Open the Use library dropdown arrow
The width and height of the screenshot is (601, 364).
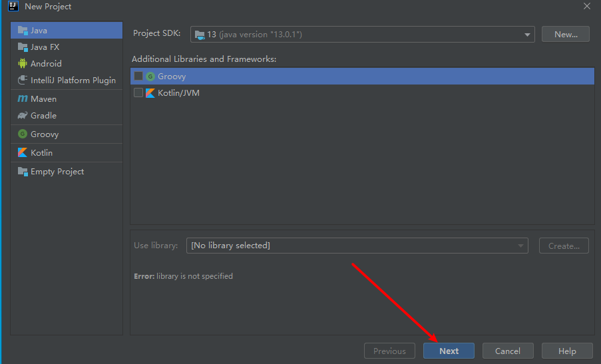point(520,246)
